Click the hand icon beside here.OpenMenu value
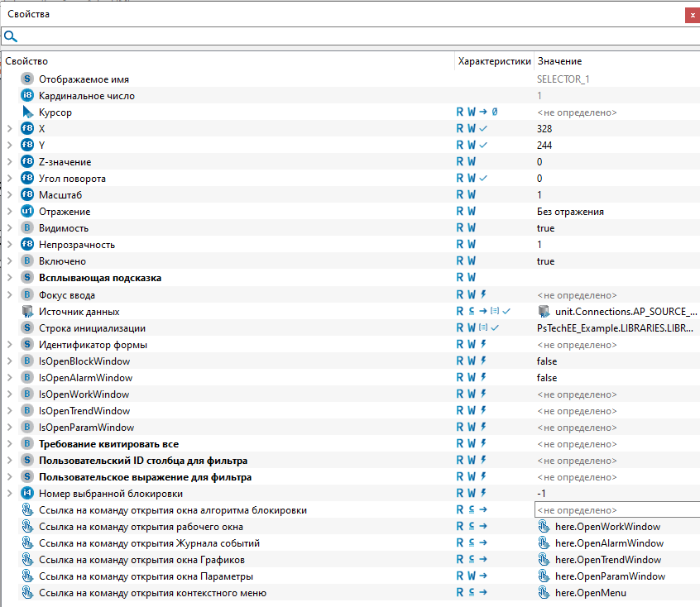The height and width of the screenshot is (607, 700). click(544, 593)
